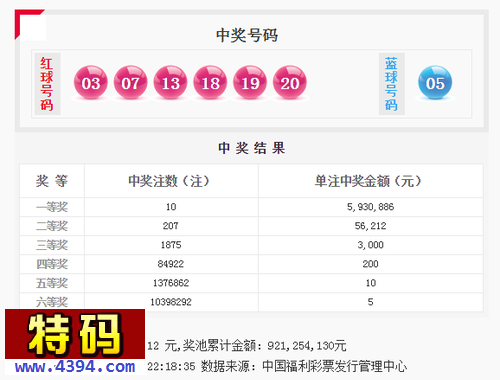This screenshot has width=500, height=380.
Task: Select red ball number 18
Action: (x=210, y=82)
